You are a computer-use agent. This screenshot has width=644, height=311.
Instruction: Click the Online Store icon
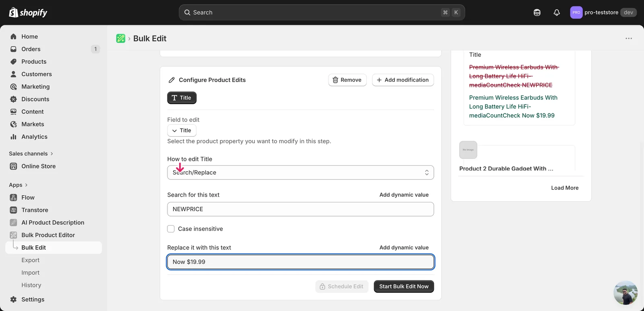pos(13,166)
